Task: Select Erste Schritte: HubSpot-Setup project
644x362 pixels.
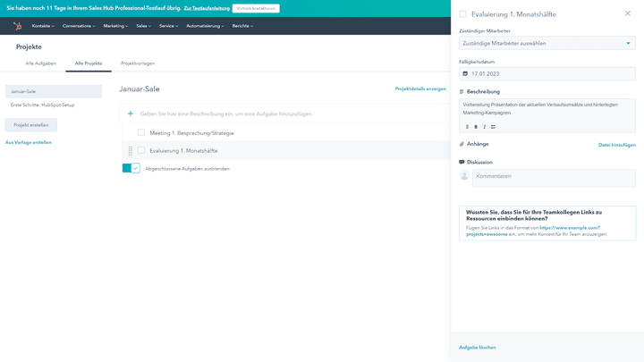Action: coord(42,105)
